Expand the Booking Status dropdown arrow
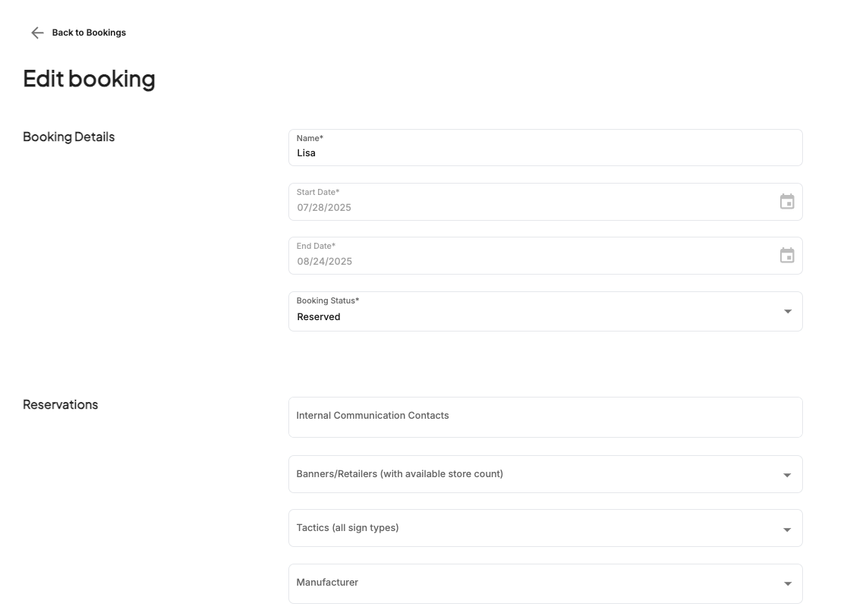The height and width of the screenshot is (616, 847). [x=788, y=312]
